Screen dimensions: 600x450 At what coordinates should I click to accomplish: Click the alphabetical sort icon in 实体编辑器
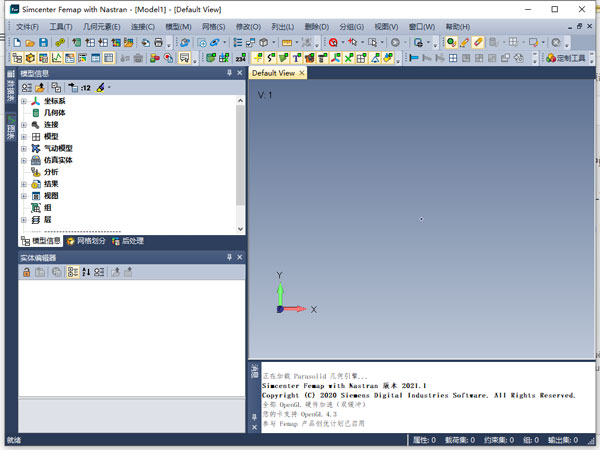[x=86, y=272]
